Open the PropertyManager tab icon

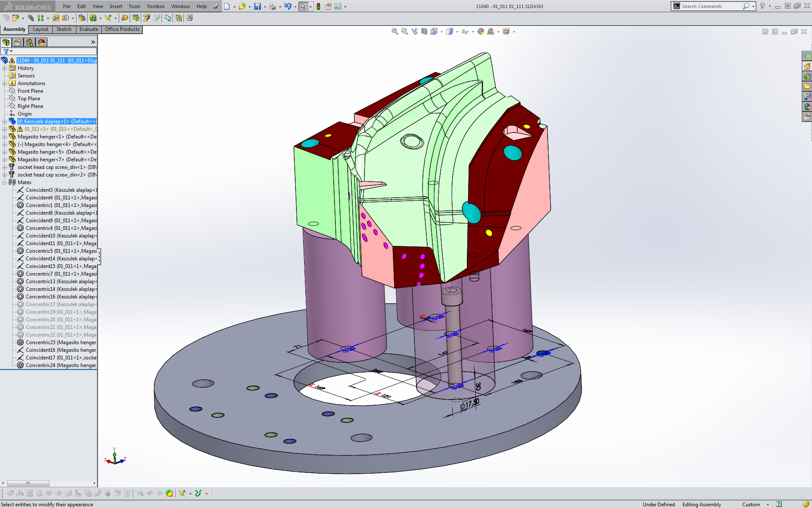pos(18,42)
